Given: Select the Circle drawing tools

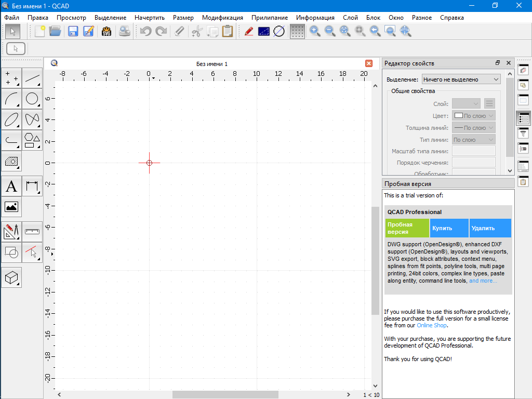Looking at the screenshot, I should click(x=32, y=99).
